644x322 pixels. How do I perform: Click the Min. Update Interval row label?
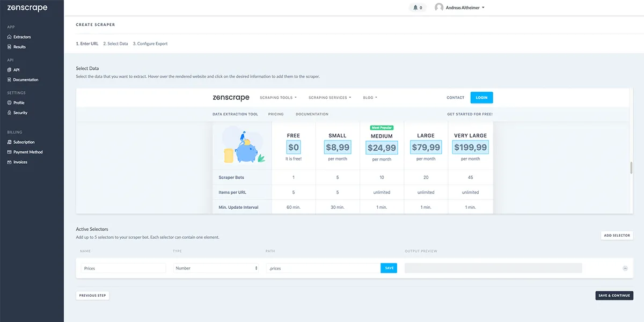coord(238,207)
